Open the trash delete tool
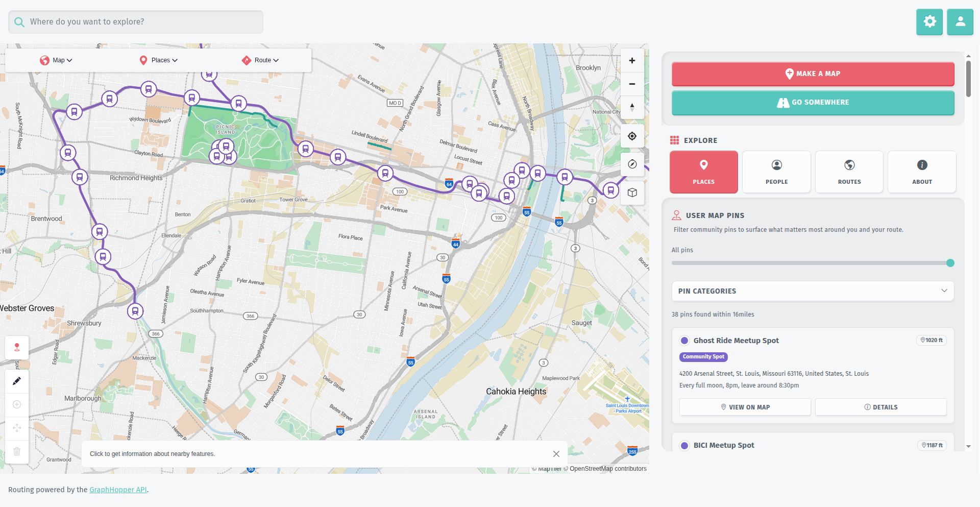This screenshot has height=507, width=980. 17,452
